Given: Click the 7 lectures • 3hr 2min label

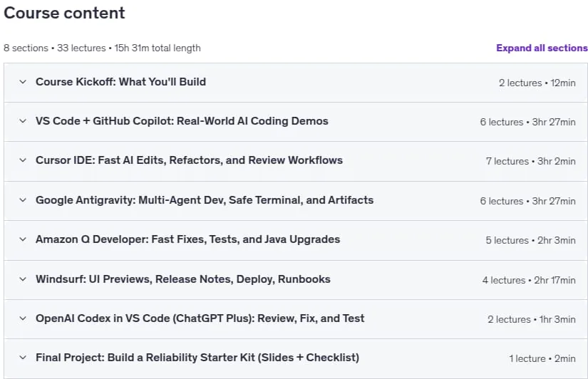Looking at the screenshot, I should (530, 161).
